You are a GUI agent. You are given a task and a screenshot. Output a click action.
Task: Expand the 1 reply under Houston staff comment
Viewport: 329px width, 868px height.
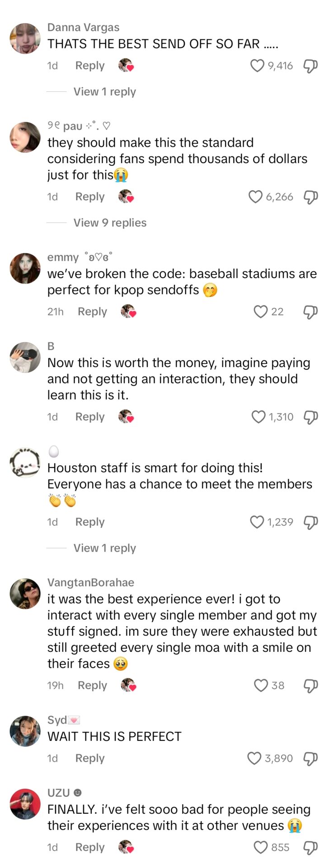pos(104,548)
